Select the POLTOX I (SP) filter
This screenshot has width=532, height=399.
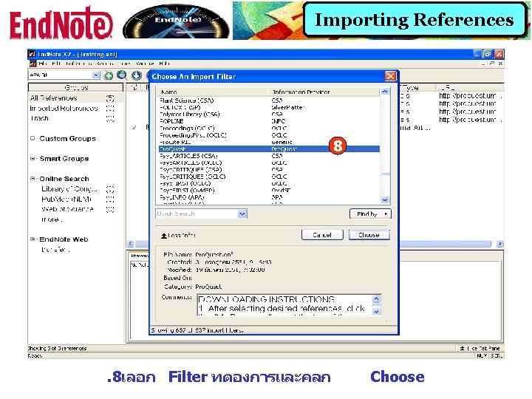(x=269, y=107)
